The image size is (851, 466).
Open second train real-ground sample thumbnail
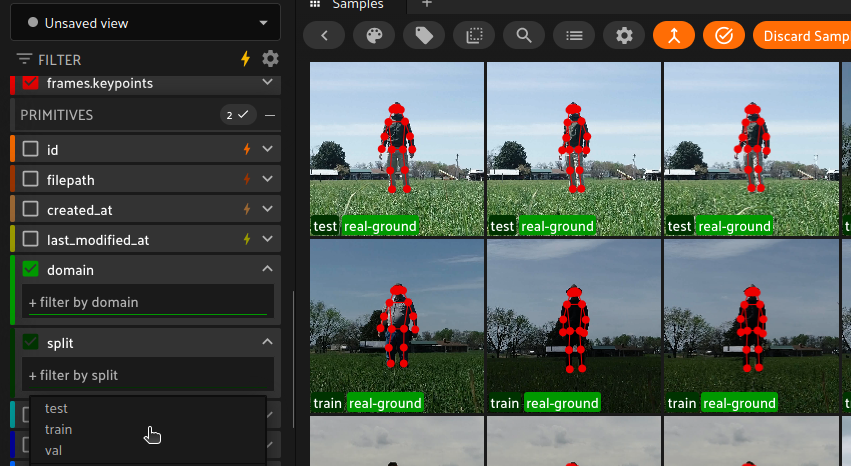[x=574, y=327]
